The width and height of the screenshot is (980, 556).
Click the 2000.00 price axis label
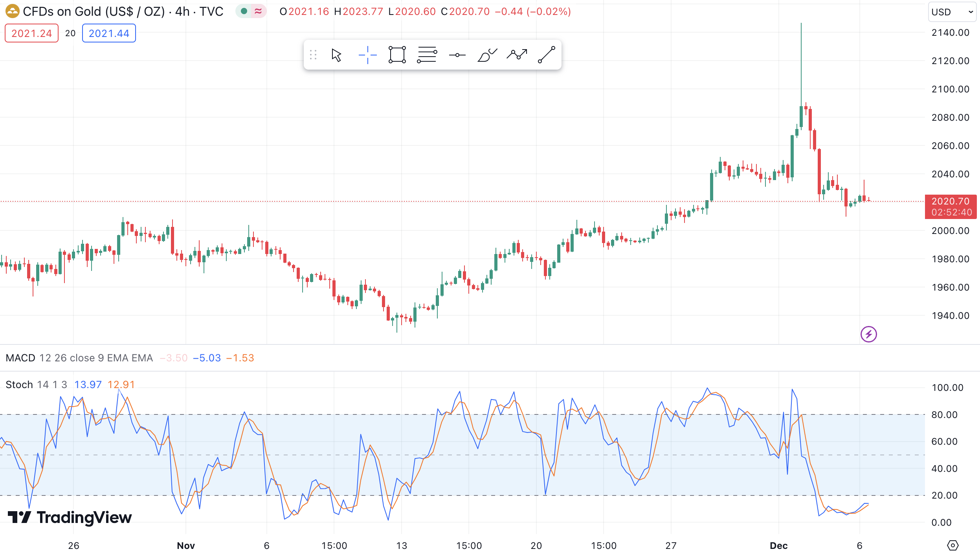point(950,231)
